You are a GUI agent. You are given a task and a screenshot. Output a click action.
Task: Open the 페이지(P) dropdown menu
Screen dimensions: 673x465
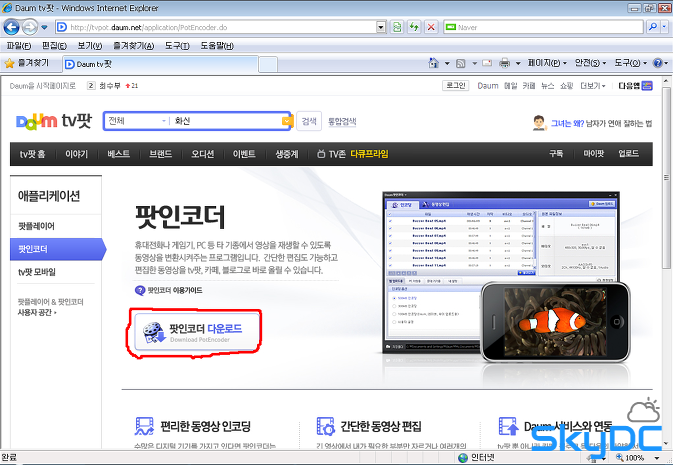(x=547, y=63)
